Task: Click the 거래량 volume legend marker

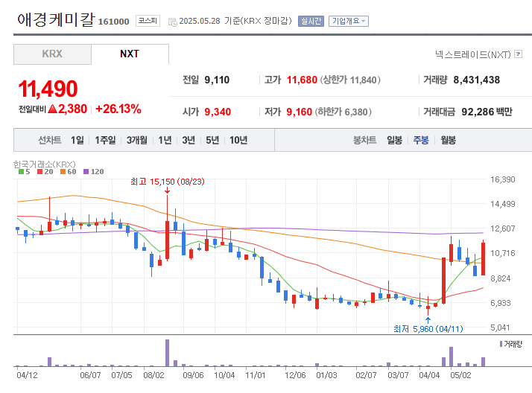Action: [501, 344]
